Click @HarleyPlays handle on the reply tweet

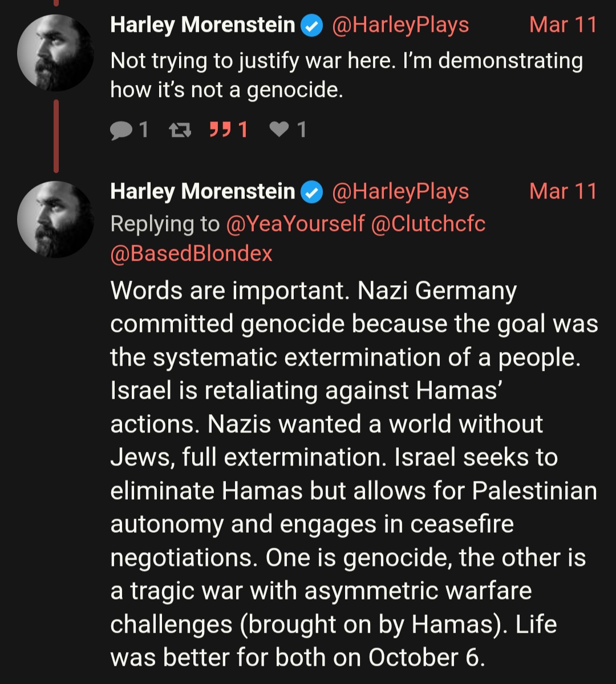tap(400, 192)
